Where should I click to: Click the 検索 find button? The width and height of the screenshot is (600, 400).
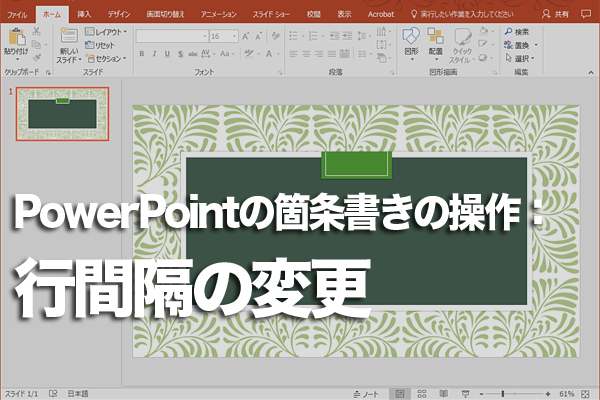coord(517,32)
